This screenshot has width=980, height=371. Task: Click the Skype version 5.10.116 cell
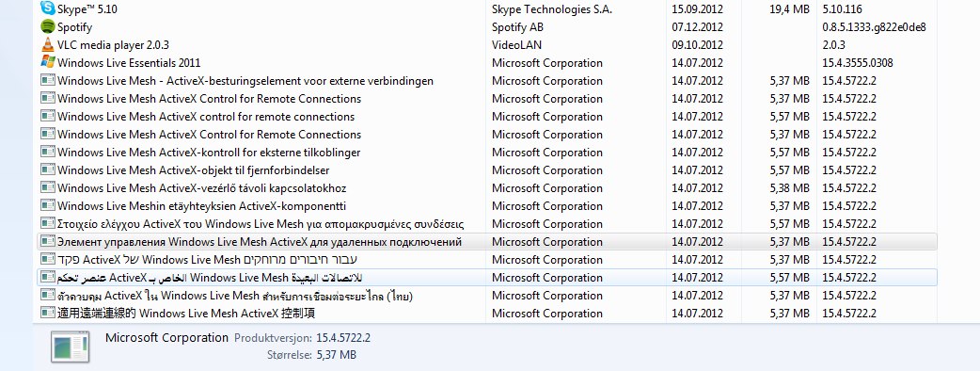click(844, 8)
